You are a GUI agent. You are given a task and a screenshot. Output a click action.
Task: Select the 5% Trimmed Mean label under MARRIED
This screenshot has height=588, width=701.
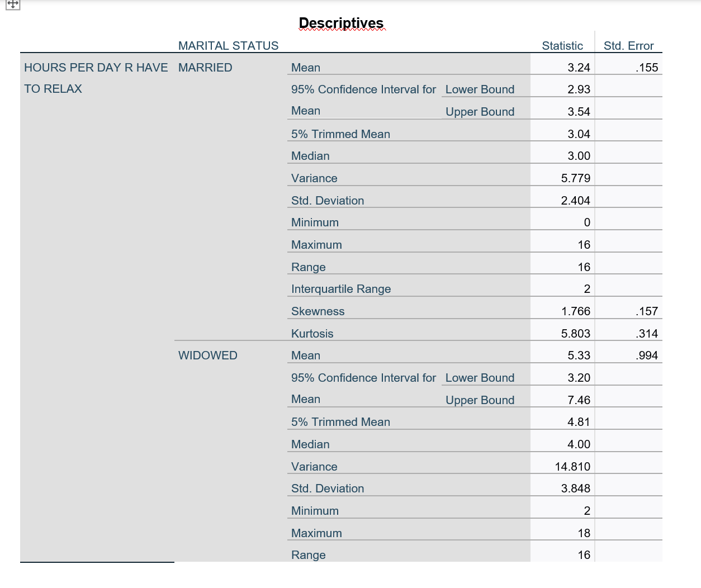340,134
